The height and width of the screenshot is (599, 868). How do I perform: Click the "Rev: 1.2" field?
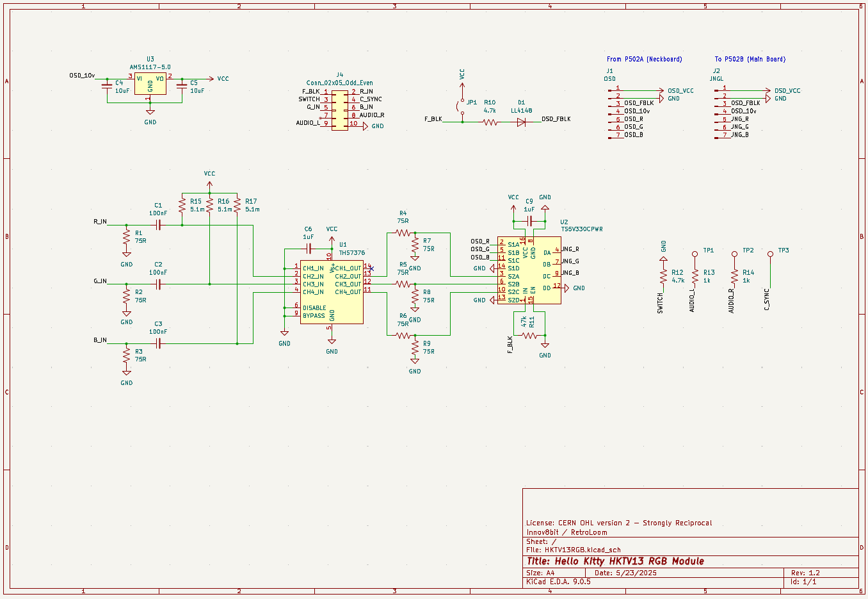click(805, 573)
